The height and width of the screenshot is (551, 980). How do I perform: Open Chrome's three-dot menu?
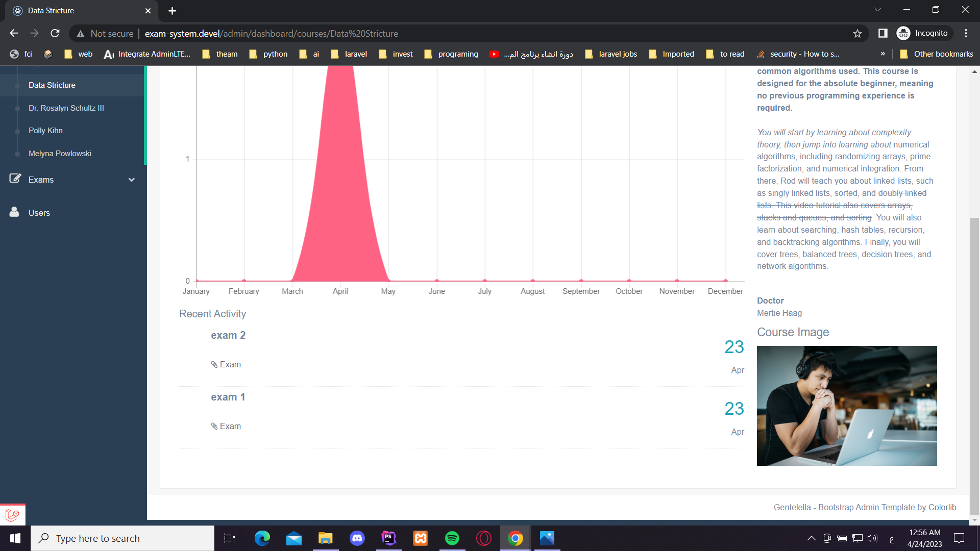[x=966, y=33]
